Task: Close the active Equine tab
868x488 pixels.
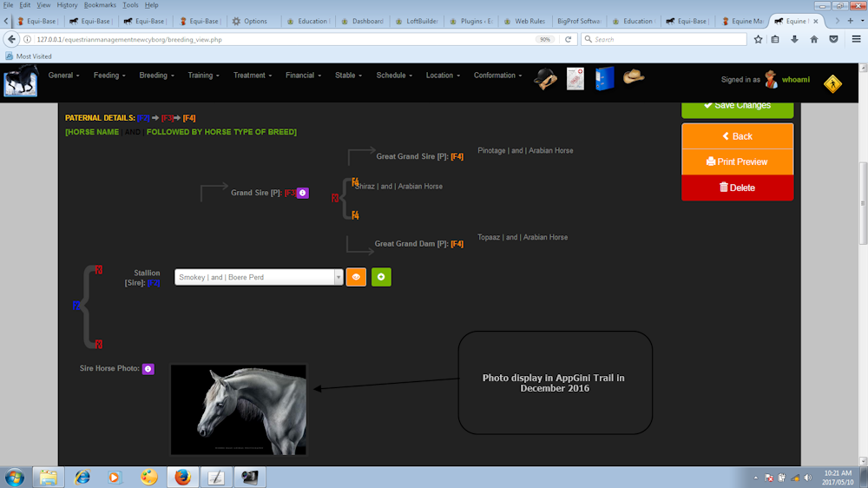Action: point(815,21)
